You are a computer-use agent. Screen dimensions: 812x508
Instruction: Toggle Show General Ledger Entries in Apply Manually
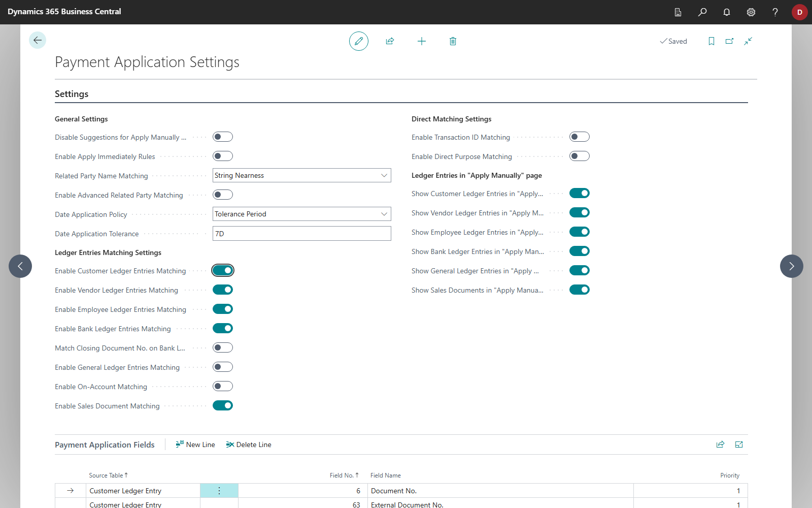coord(580,270)
